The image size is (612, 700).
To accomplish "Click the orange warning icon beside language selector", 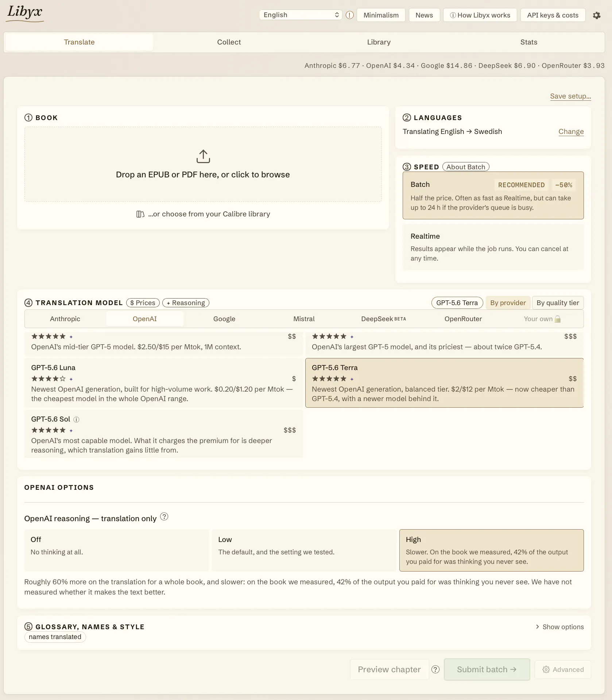I will coord(350,15).
